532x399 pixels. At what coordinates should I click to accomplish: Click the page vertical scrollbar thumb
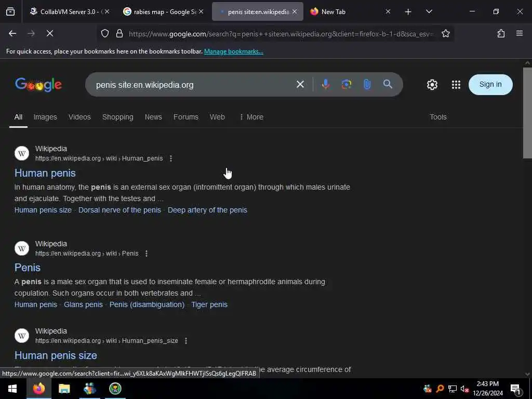[x=527, y=113]
